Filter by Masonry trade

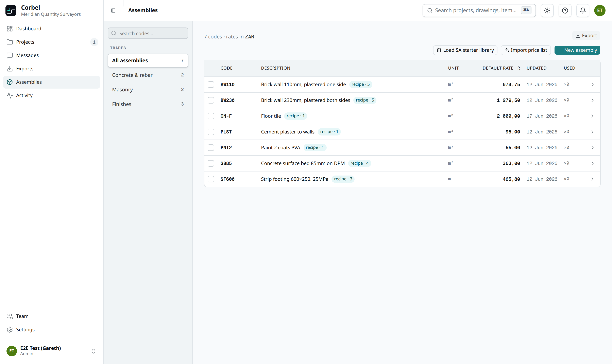point(148,90)
